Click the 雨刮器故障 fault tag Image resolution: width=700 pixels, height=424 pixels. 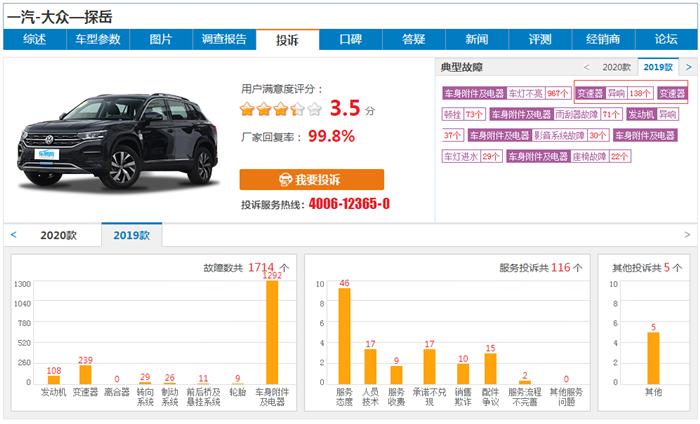tap(576, 114)
